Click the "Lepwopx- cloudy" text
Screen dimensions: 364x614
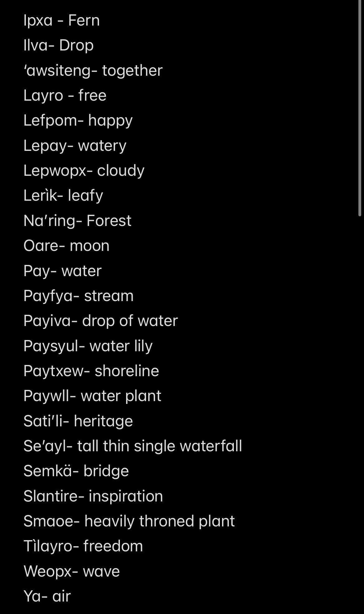coord(84,170)
